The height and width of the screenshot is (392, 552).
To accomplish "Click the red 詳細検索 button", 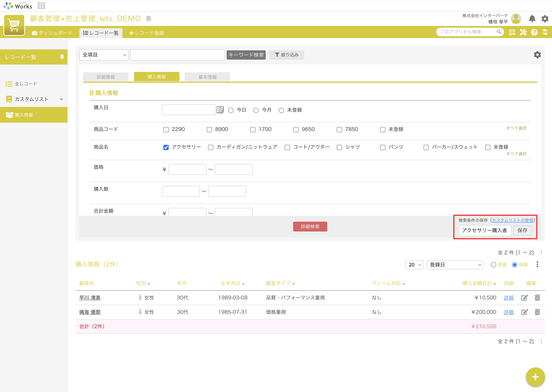I will click(310, 226).
